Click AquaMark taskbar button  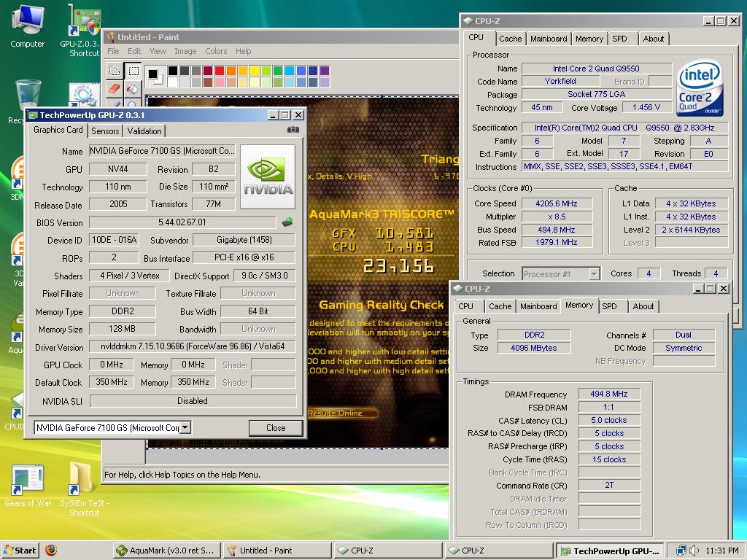[167, 551]
